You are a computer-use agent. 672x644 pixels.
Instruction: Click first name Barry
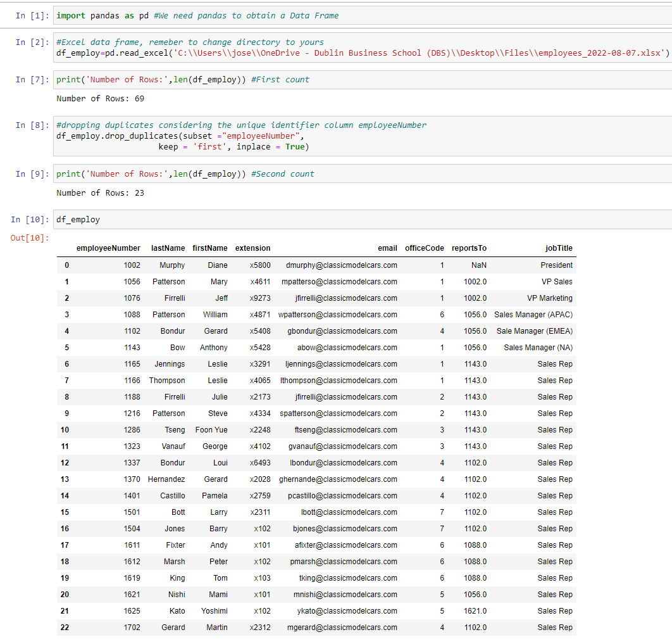pyautogui.click(x=218, y=529)
